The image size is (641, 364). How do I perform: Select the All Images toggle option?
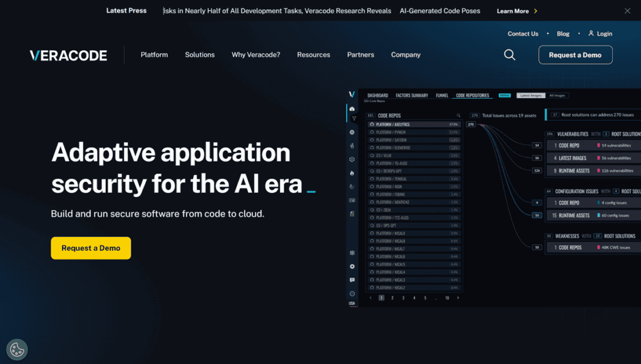coord(556,96)
